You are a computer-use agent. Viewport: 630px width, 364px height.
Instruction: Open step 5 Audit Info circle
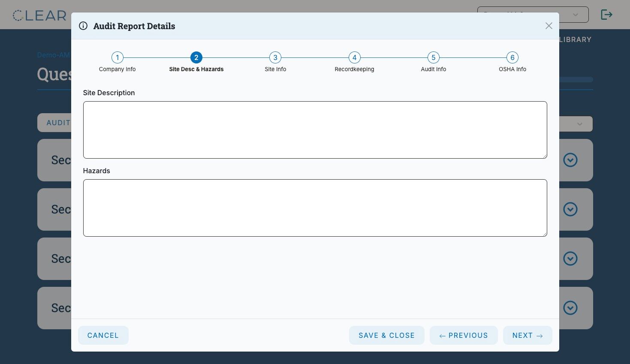(x=433, y=57)
